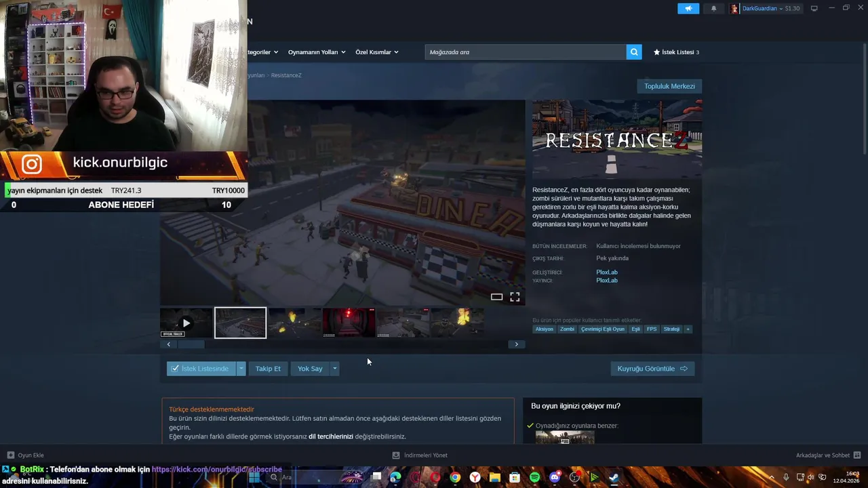Click the Mağazada ara search field

(526, 52)
